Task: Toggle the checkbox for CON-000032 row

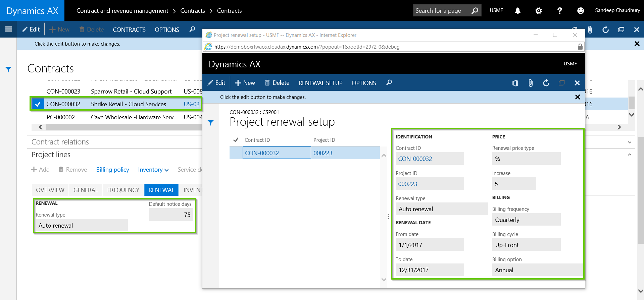Action: coord(38,104)
